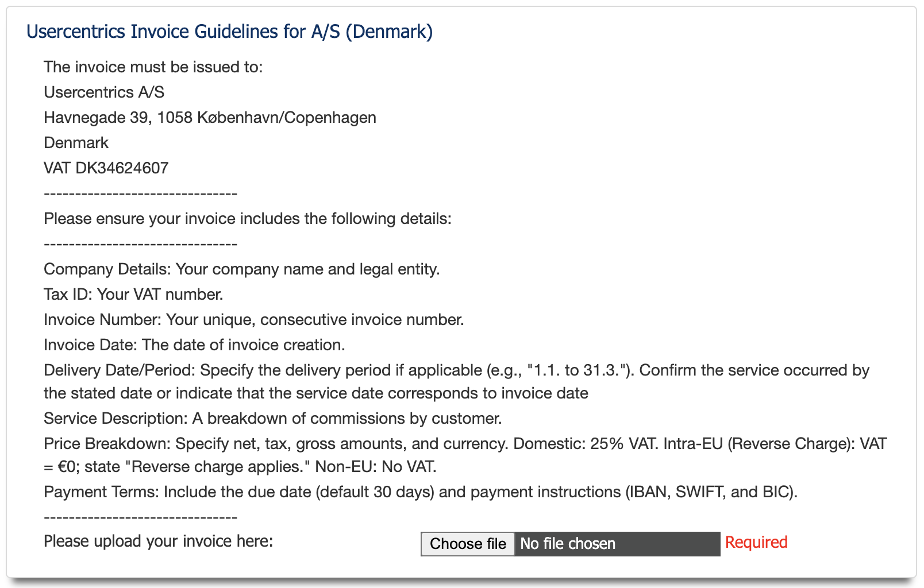Click 'The invoice must be issued to' text
The height and width of the screenshot is (588, 924).
pos(153,67)
